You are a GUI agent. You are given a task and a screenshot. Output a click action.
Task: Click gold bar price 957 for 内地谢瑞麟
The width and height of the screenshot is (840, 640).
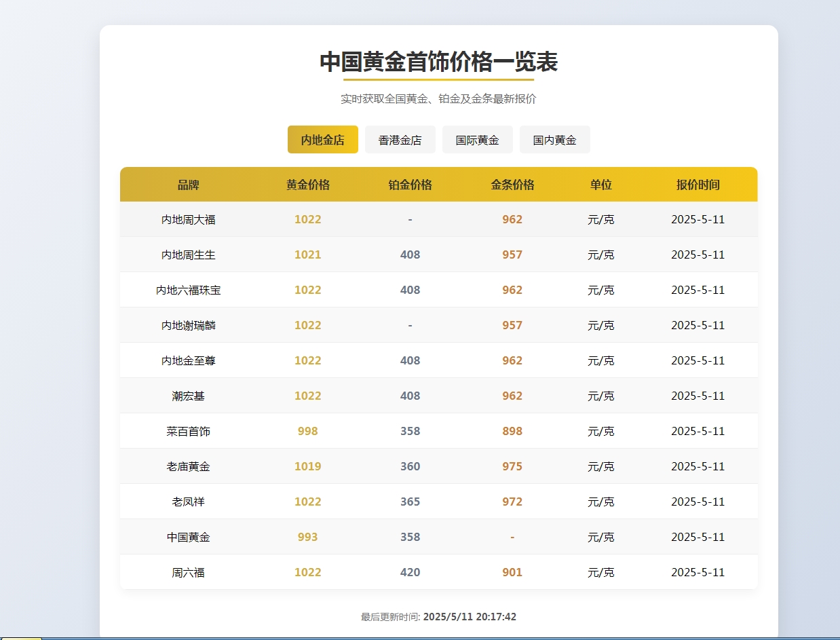click(512, 326)
